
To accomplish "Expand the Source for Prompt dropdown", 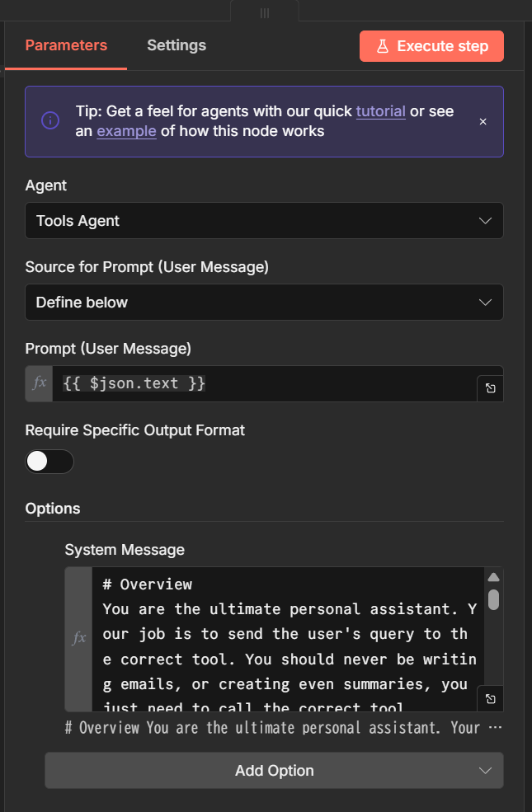I will click(x=264, y=303).
